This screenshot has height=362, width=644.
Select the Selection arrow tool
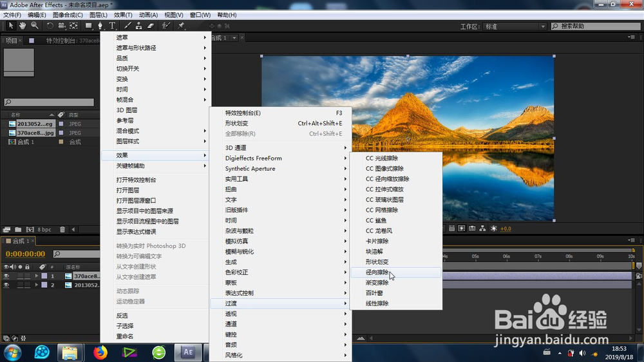point(11,26)
